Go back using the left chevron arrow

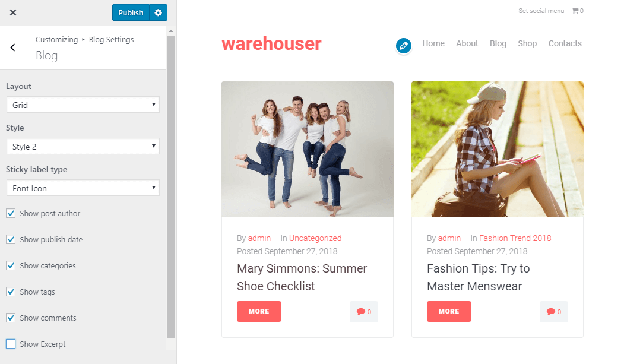coord(13,48)
